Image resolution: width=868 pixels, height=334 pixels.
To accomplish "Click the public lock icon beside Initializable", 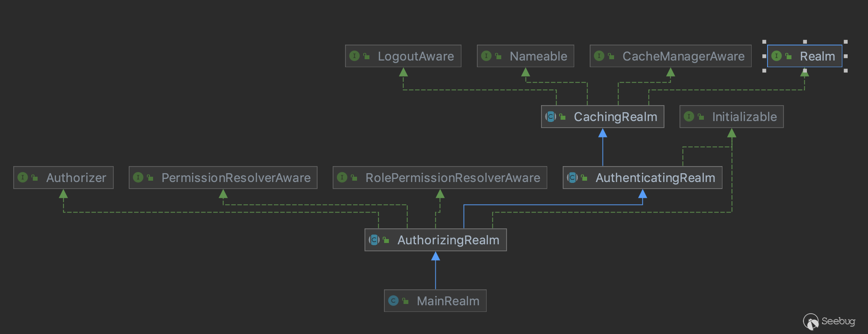I will pyautogui.click(x=701, y=117).
